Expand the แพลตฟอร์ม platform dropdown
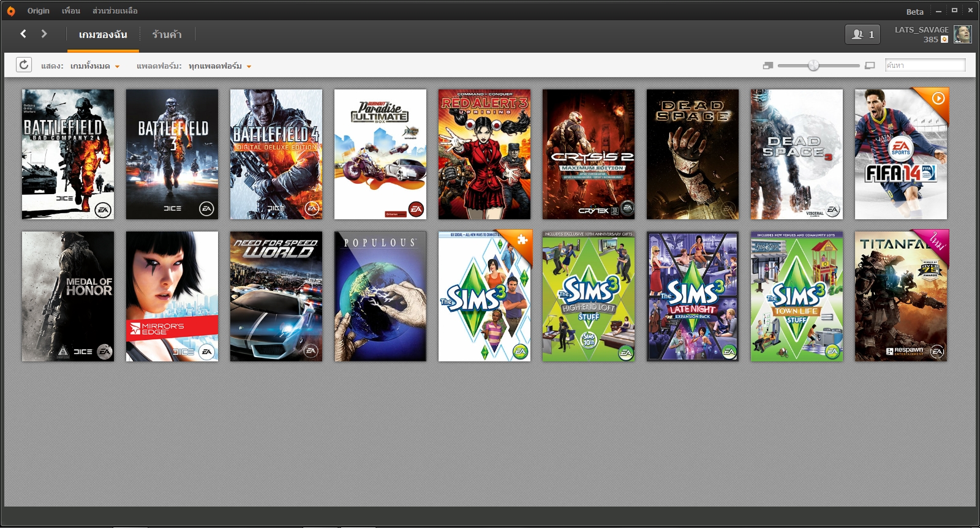This screenshot has width=980, height=528. [x=220, y=66]
